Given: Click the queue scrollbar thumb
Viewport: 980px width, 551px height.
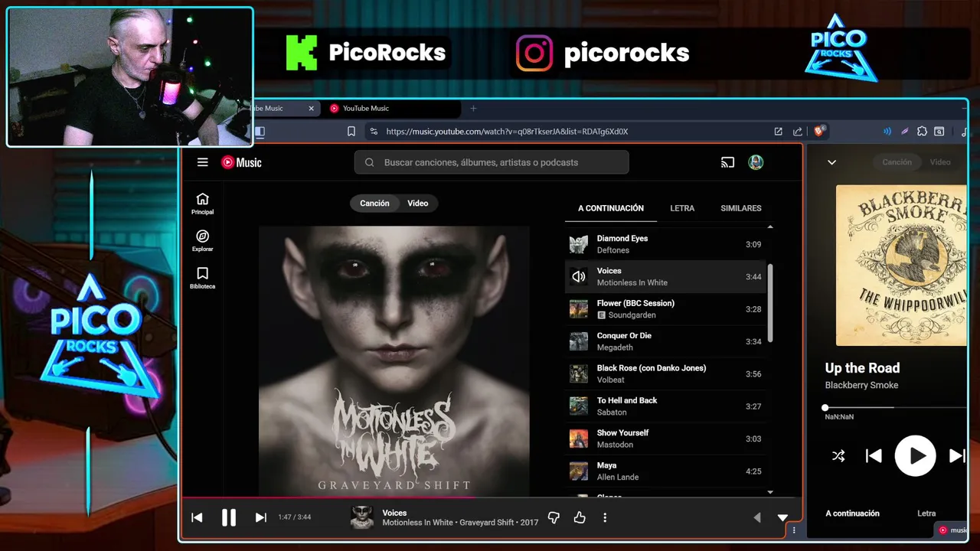Looking at the screenshot, I should click(x=770, y=304).
